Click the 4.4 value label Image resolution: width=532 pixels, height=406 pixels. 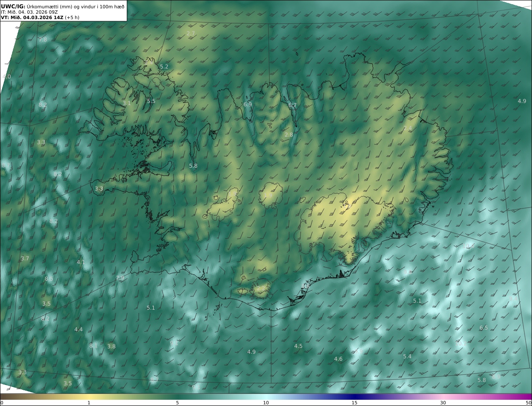pos(79,329)
